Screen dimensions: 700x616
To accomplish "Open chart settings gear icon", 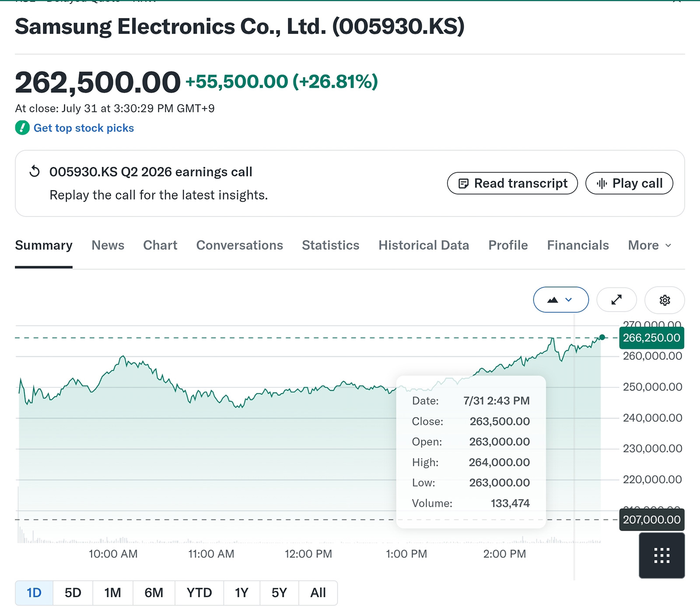I will click(665, 300).
